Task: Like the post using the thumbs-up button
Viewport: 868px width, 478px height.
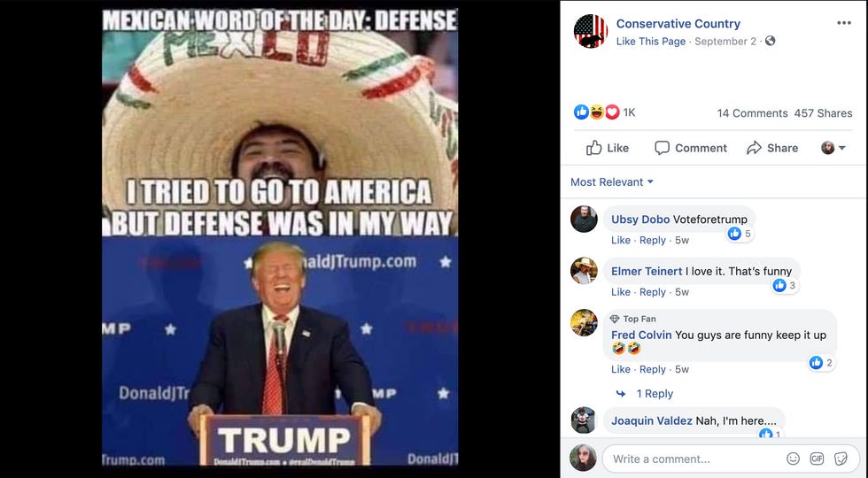Action: pos(608,148)
